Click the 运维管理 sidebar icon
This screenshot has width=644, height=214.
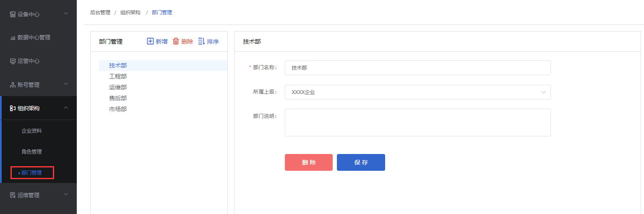pyautogui.click(x=13, y=195)
